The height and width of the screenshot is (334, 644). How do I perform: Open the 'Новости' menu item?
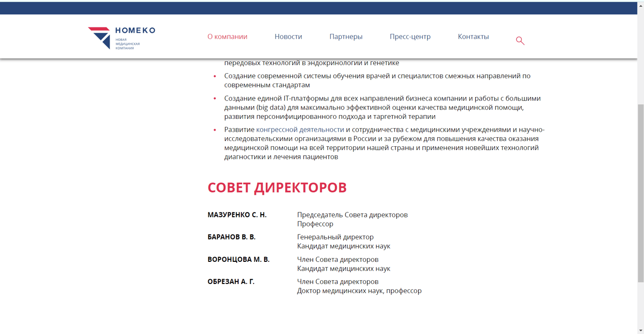pos(288,36)
